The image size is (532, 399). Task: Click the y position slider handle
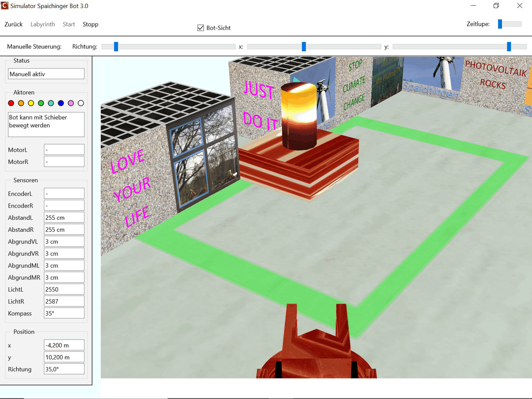pyautogui.click(x=509, y=47)
